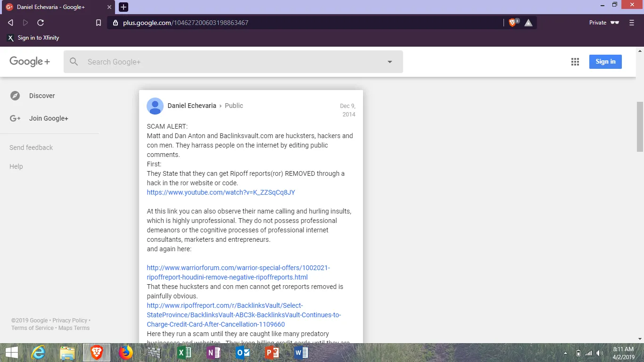Click the network signal tray icon
The width and height of the screenshot is (644, 362).
pos(588,353)
